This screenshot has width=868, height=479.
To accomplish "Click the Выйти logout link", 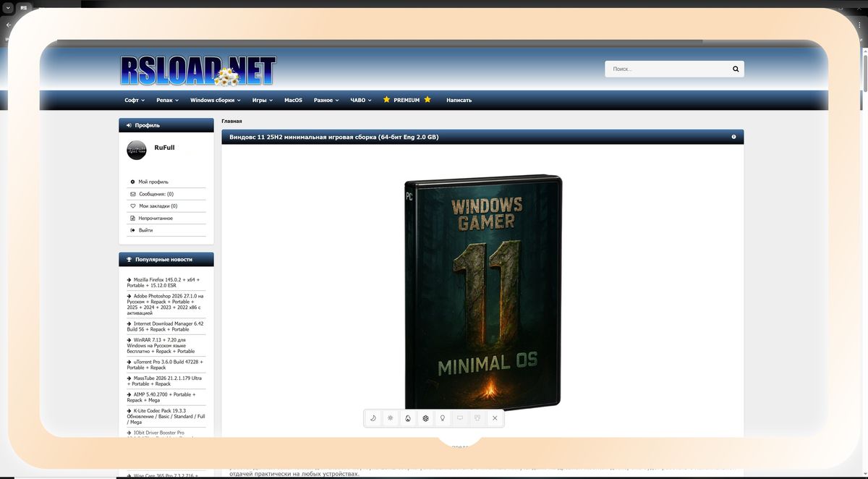I will tap(145, 230).
